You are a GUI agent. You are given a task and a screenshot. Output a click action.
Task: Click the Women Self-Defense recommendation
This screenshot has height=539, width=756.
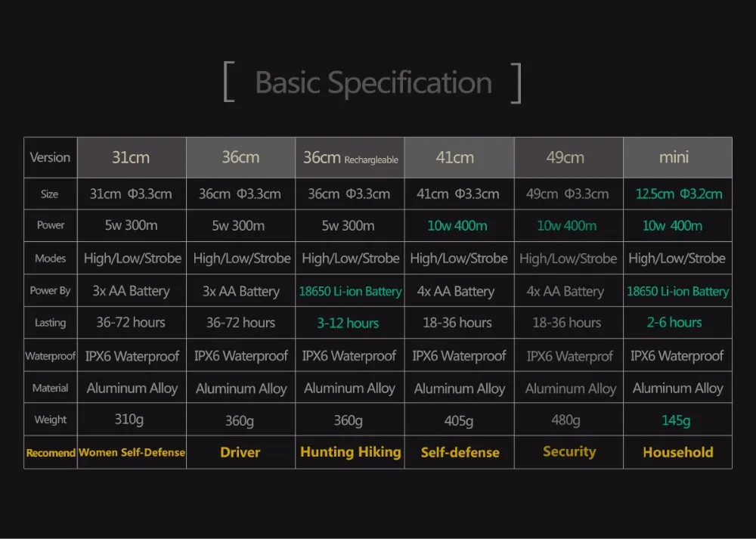tap(132, 452)
